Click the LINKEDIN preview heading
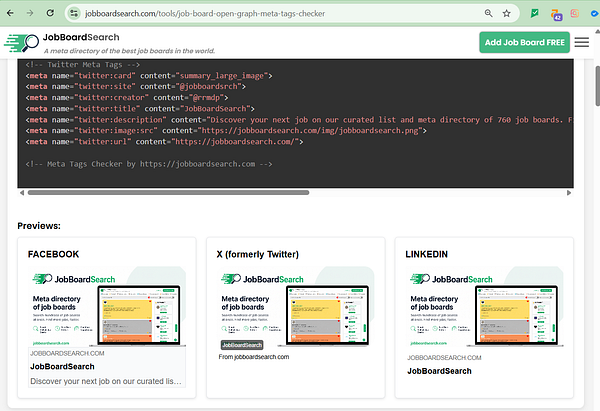The height and width of the screenshot is (411, 600). point(427,254)
